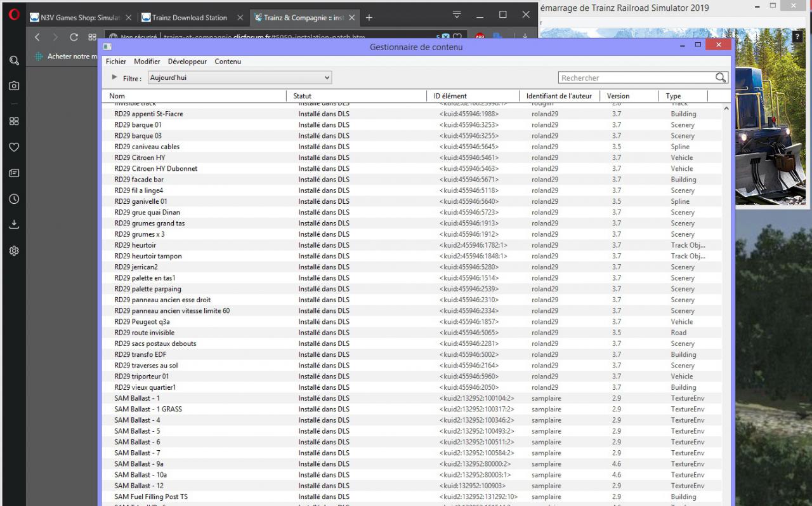The height and width of the screenshot is (506, 812).
Task: Select row RD29 facade bar
Action: click(x=412, y=180)
